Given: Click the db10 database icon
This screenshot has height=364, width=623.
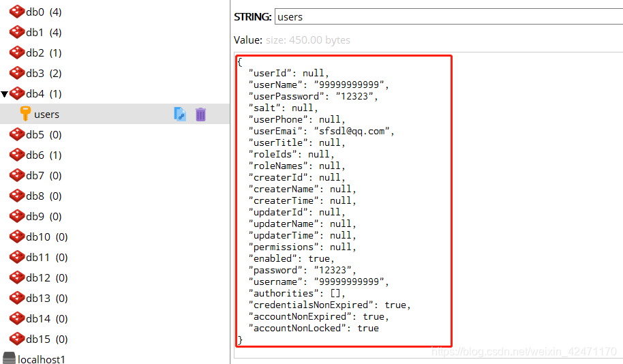Looking at the screenshot, I should 17,237.
